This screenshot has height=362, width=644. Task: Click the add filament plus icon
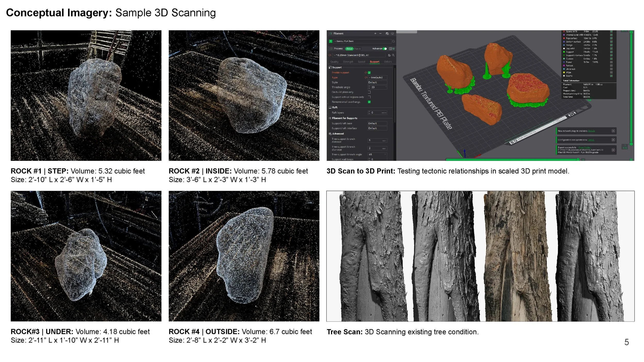click(375, 33)
